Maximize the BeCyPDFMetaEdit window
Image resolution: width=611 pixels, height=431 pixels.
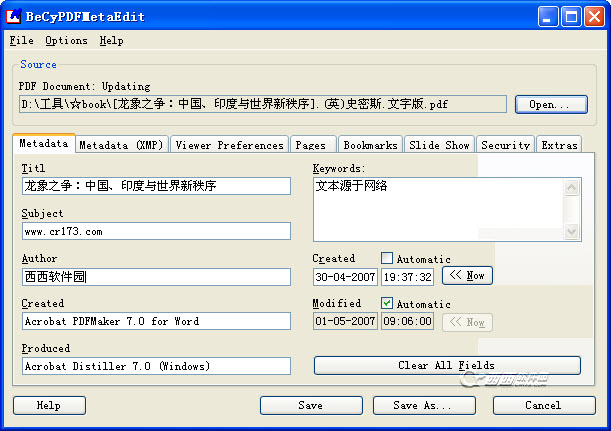pos(571,17)
